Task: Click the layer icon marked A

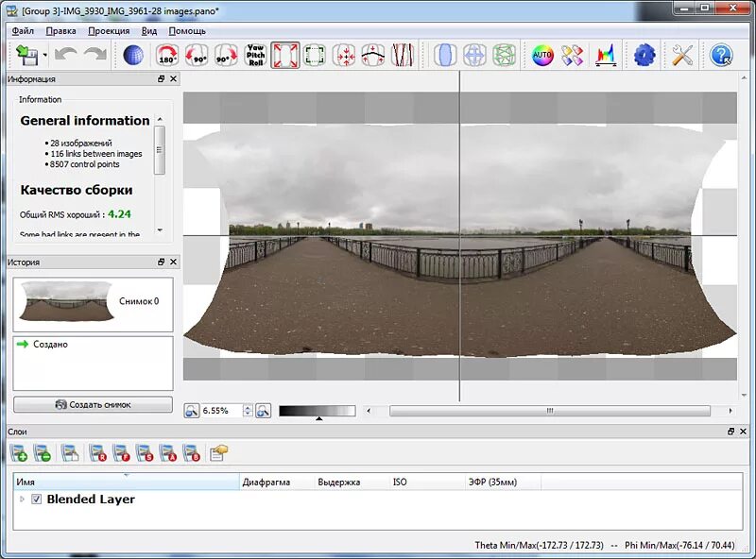Action: [168, 453]
